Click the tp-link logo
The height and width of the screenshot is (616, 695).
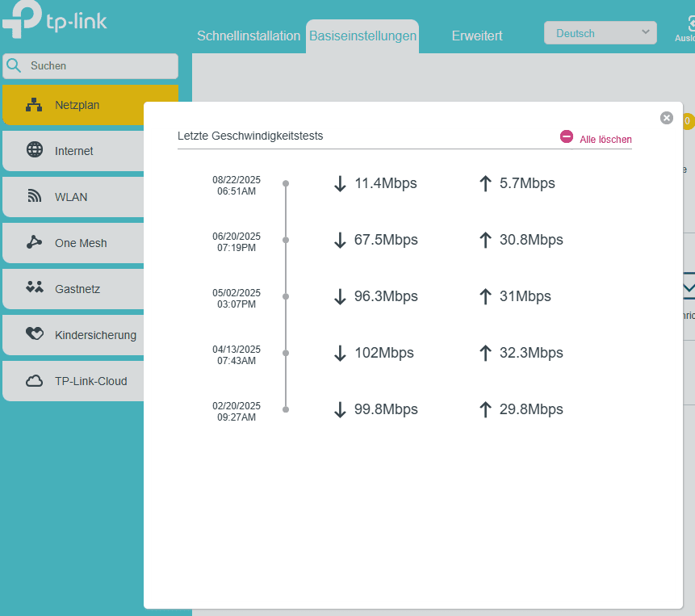[55, 22]
